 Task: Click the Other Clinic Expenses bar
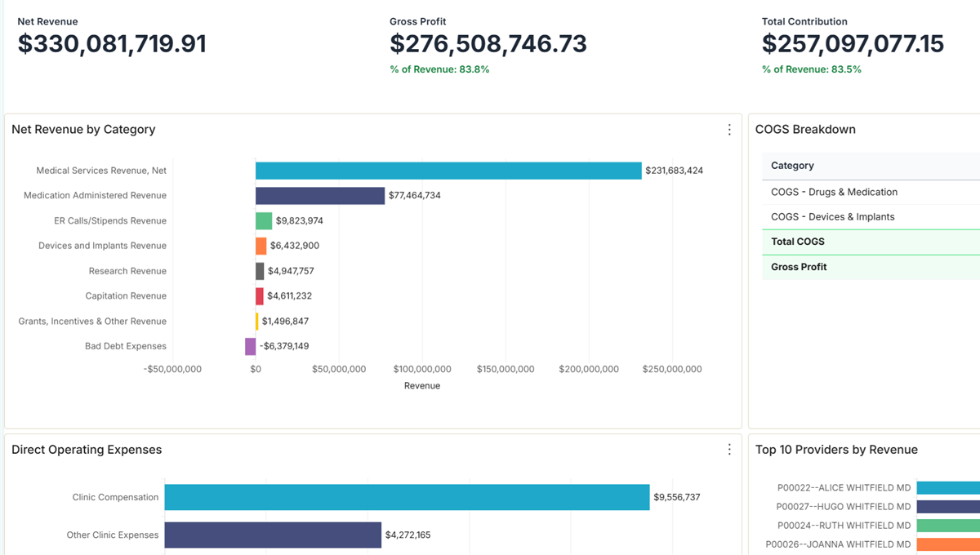pyautogui.click(x=273, y=535)
